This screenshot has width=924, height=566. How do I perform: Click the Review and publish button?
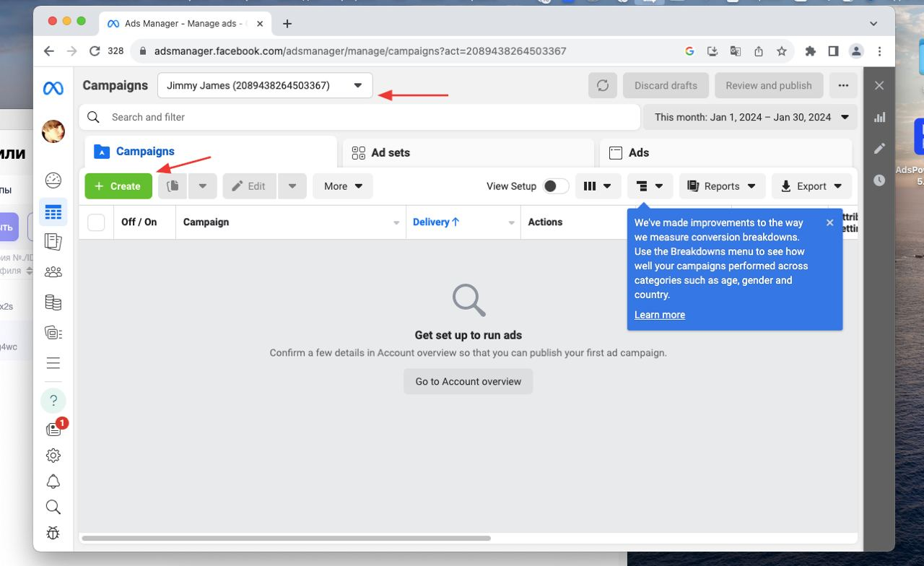pos(769,85)
